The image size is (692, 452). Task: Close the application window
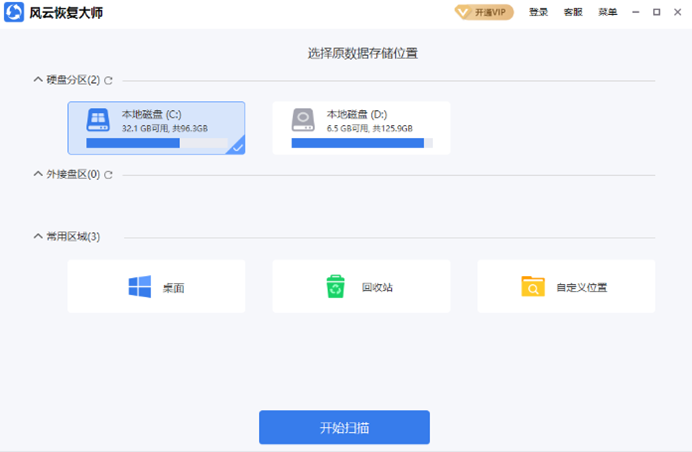click(677, 12)
